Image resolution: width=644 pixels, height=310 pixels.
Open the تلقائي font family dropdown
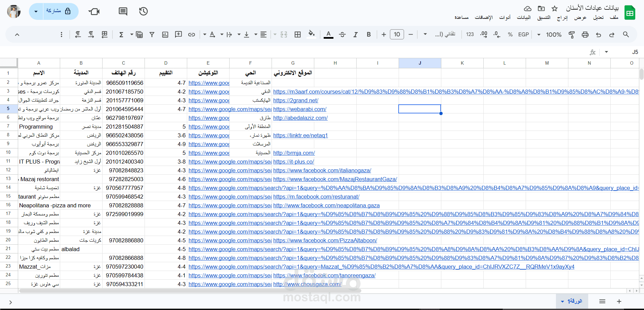click(441, 34)
